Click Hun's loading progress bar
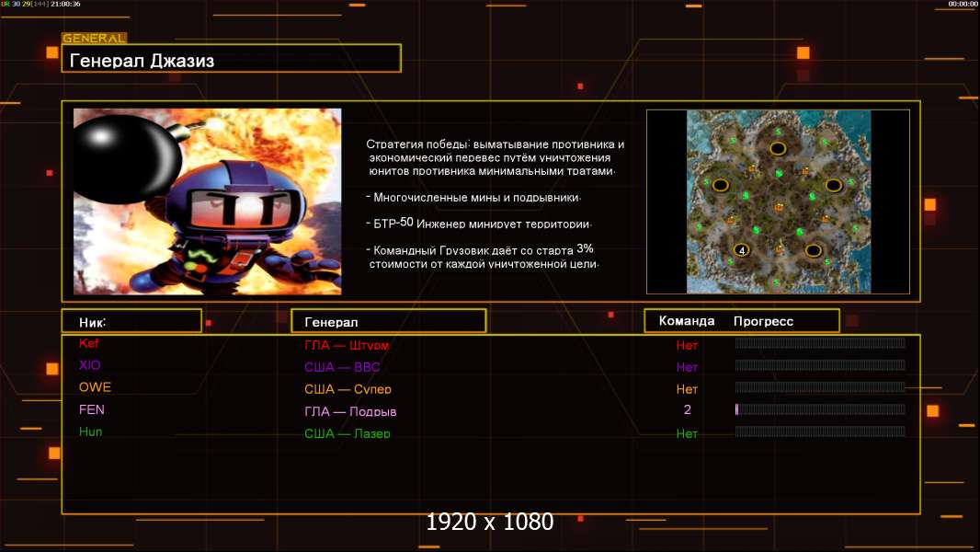The image size is (980, 552). pyautogui.click(x=820, y=431)
